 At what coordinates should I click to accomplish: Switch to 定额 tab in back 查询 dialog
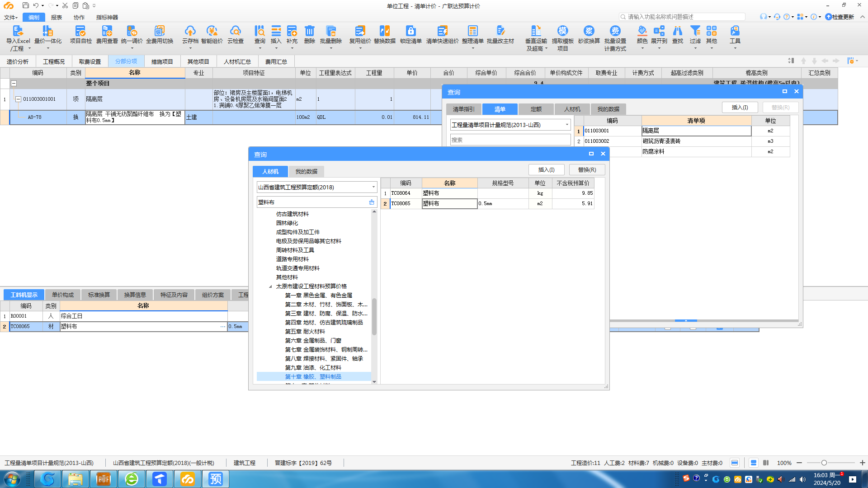[x=536, y=109]
